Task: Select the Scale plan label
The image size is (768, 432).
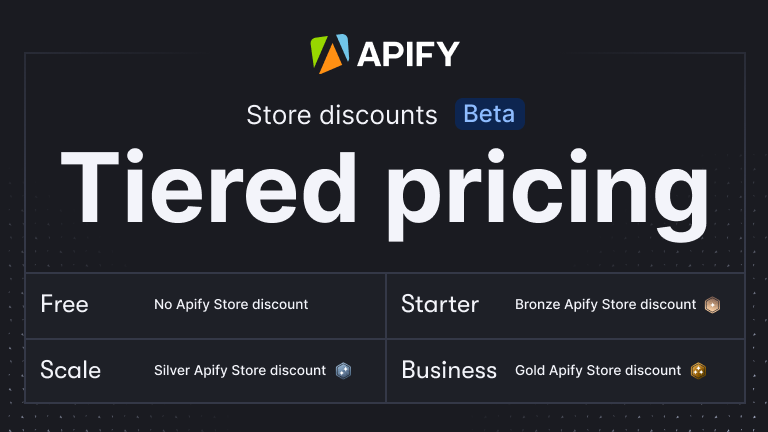Action: click(70, 370)
